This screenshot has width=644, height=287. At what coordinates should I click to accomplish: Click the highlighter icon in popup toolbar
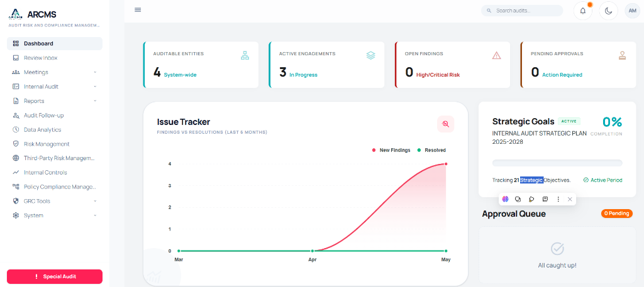pyautogui.click(x=531, y=199)
